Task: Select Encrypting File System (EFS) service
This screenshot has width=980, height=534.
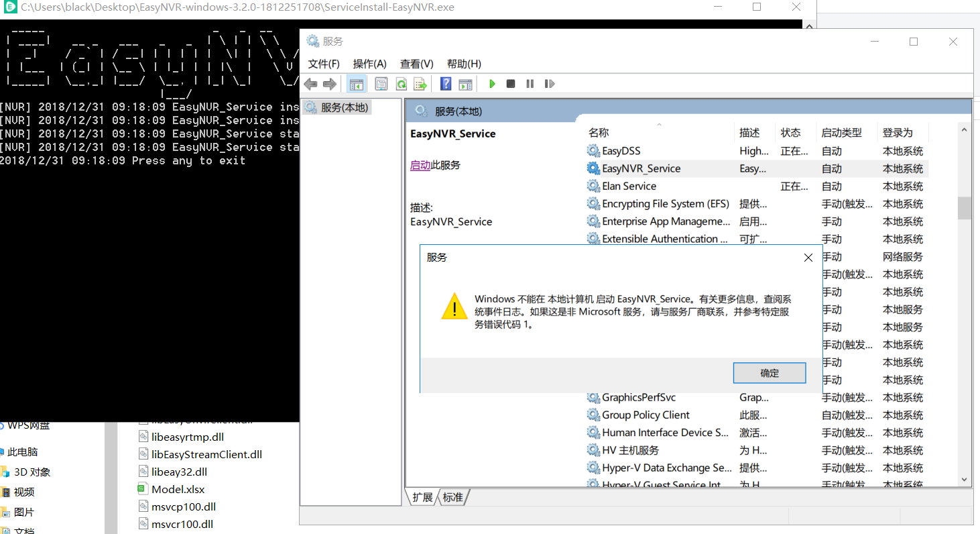Action: 666,203
